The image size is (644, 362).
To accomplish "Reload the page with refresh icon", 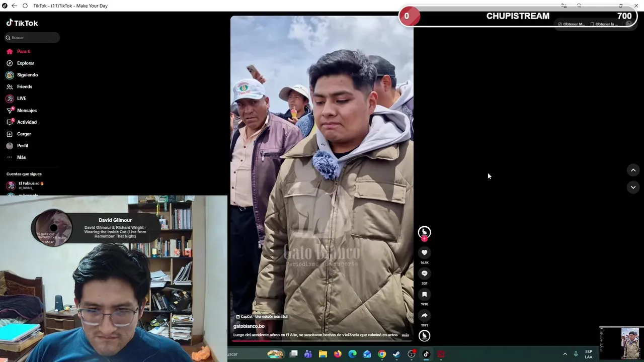I will click(x=25, y=6).
